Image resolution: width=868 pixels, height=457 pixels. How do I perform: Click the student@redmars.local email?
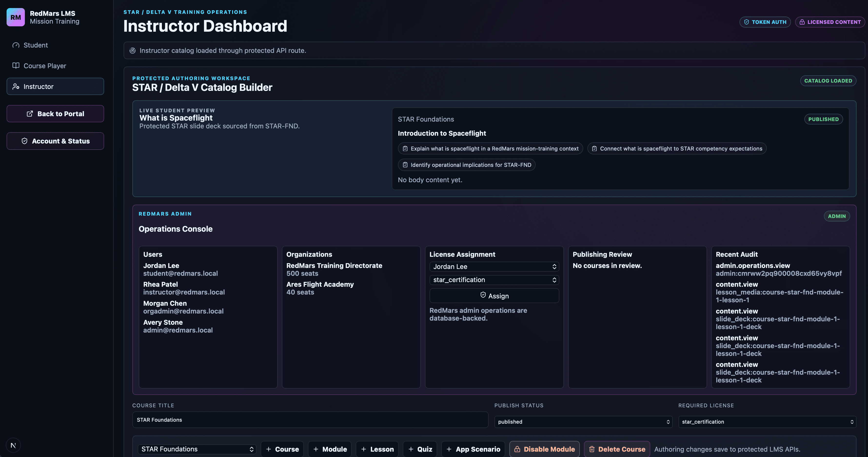[181, 274]
